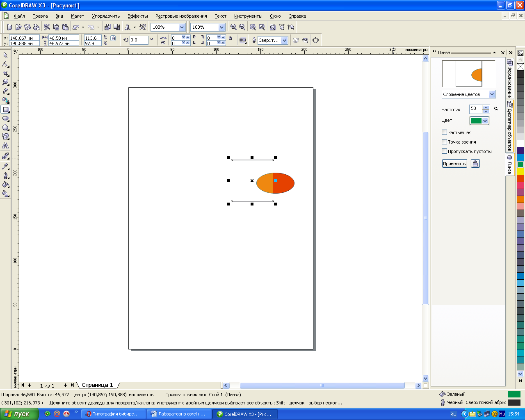Open the Формирование docker tab
Viewport: 525px width, 420px height.
510,78
